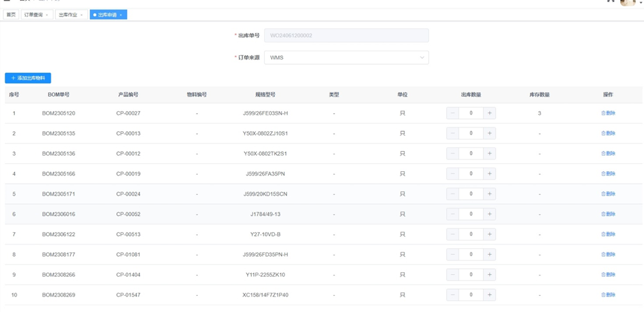Close the 出库作业 tab
The width and height of the screenshot is (644, 312).
tap(82, 15)
